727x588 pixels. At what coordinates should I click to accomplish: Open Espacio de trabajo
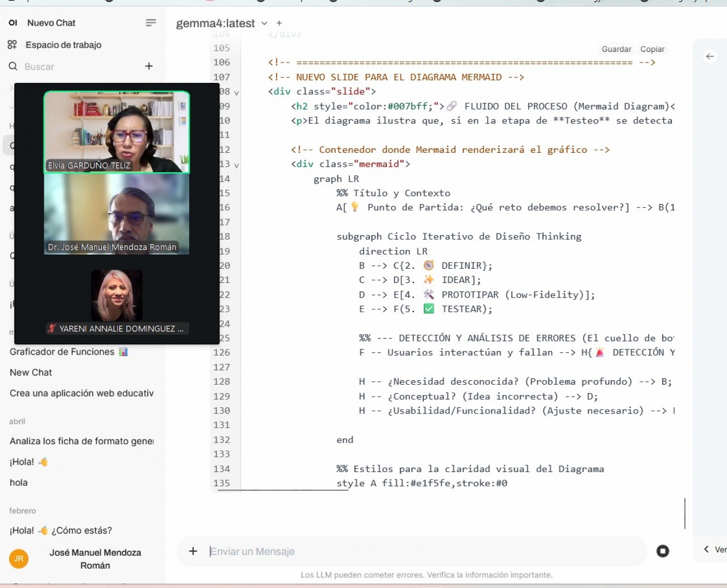coord(63,45)
